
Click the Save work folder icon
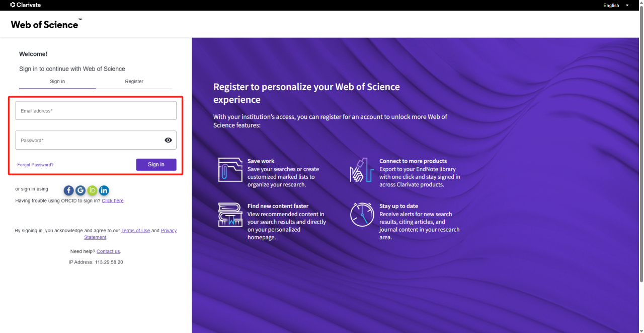pyautogui.click(x=230, y=169)
